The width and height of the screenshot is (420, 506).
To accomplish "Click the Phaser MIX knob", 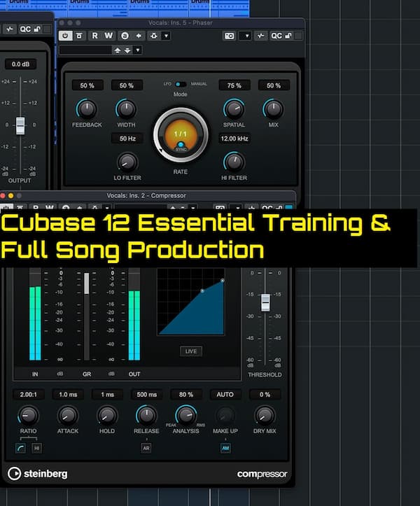I will [274, 109].
